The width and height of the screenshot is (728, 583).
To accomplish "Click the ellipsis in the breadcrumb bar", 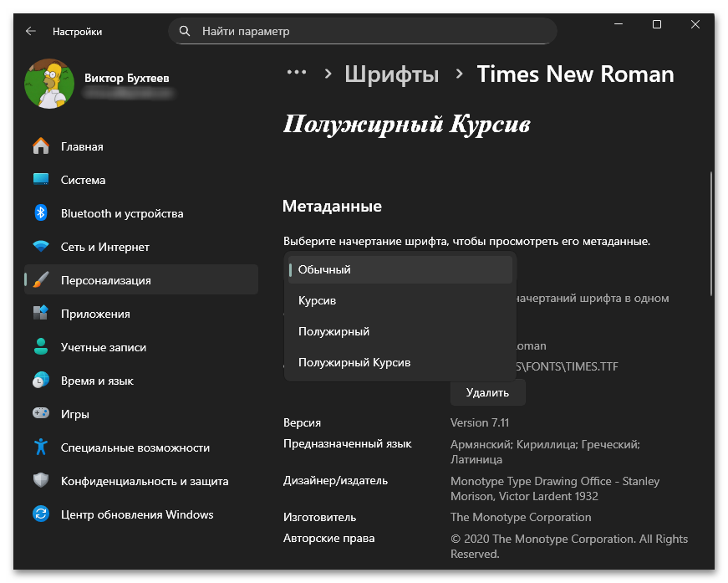I will [297, 74].
